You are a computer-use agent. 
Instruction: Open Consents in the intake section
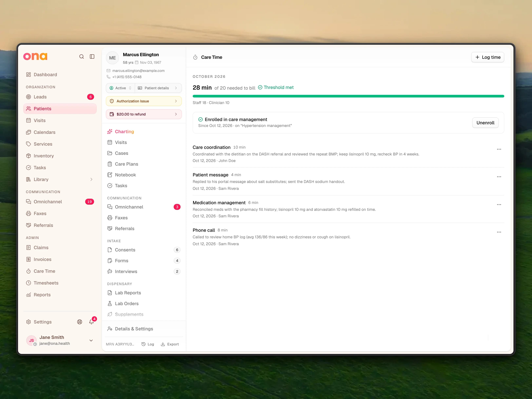[x=144, y=250]
